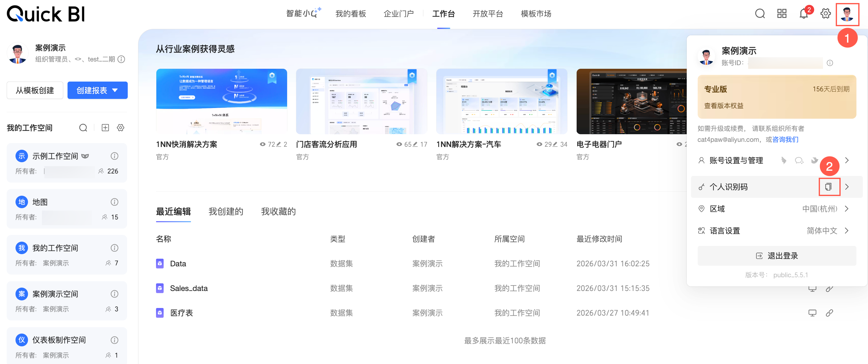This screenshot has width=868, height=364.
Task: Copy the personal identification code
Action: click(x=828, y=187)
